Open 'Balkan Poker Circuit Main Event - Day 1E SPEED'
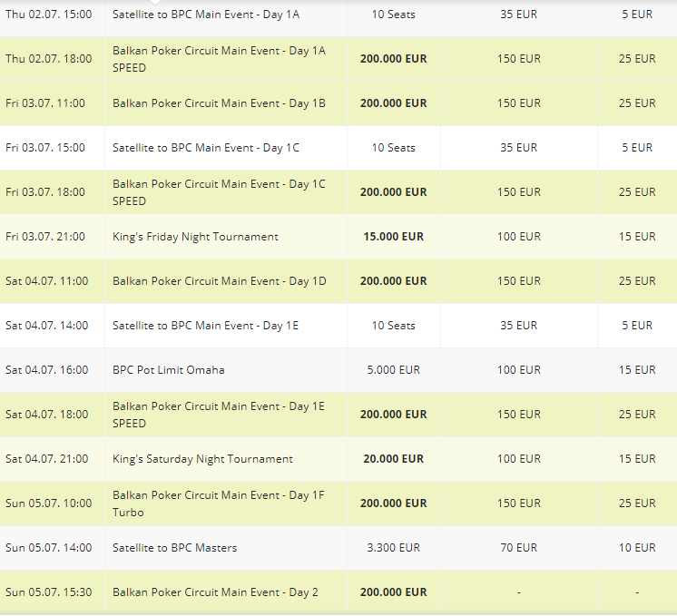 click(219, 415)
